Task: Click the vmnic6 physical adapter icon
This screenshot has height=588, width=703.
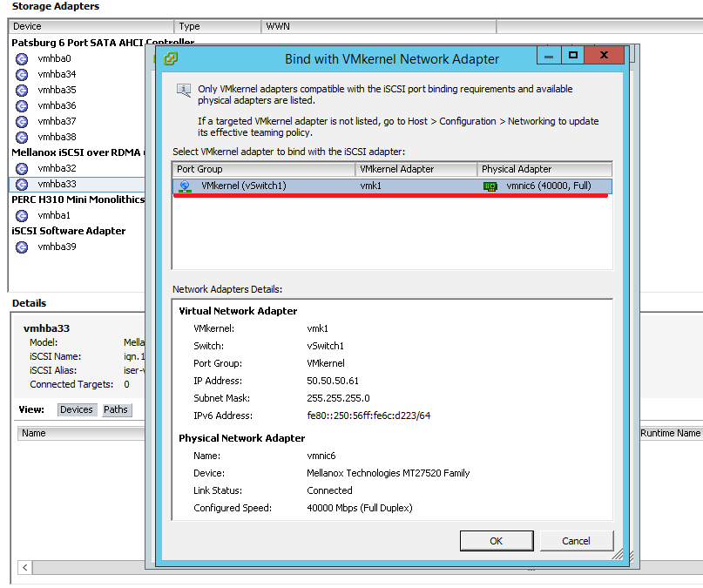Action: (x=490, y=186)
